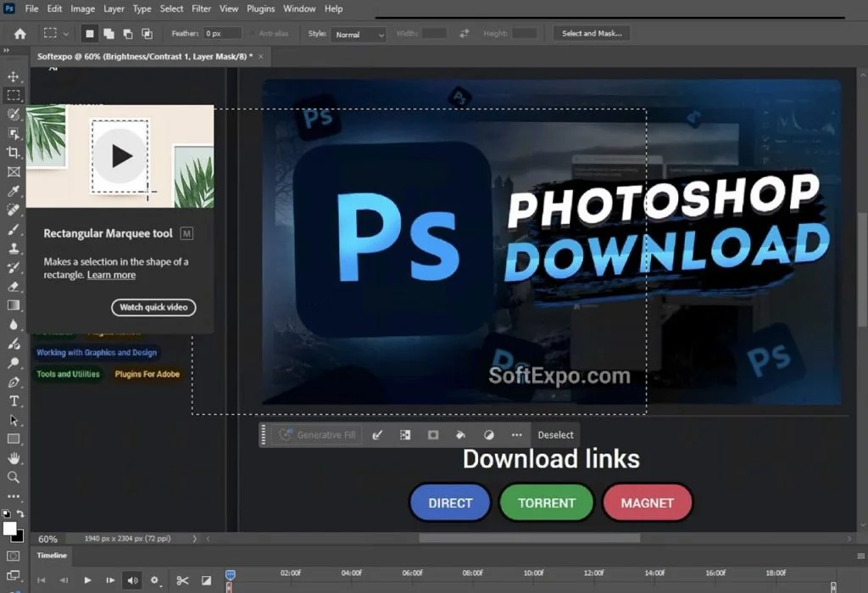Screen dimensions: 868x593
Task: Select the Zoom tool
Action: tap(13, 477)
